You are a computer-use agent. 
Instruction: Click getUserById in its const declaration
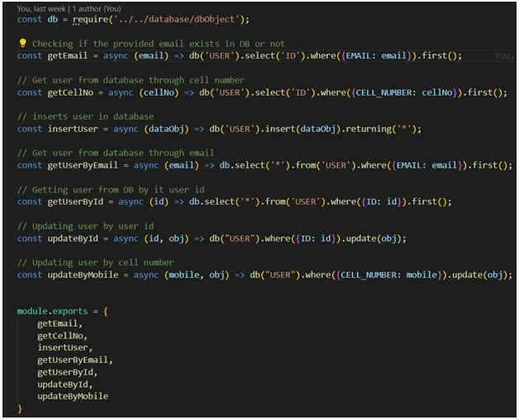coord(75,201)
